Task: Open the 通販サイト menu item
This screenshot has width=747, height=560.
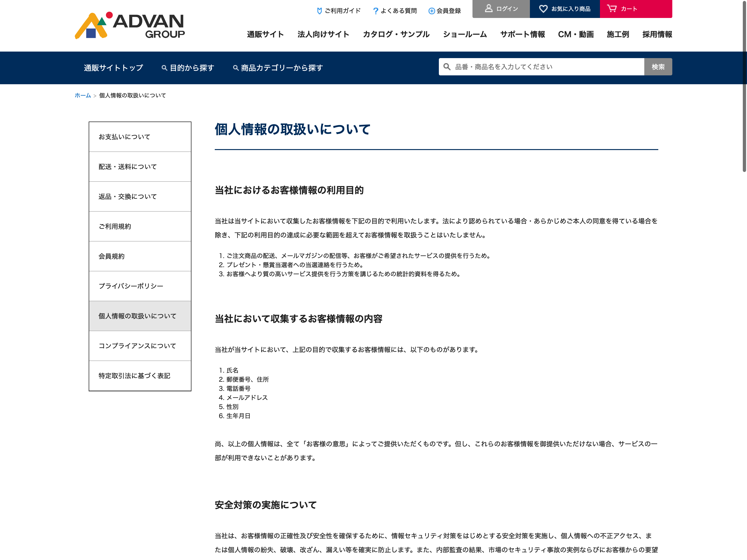Action: pos(265,35)
